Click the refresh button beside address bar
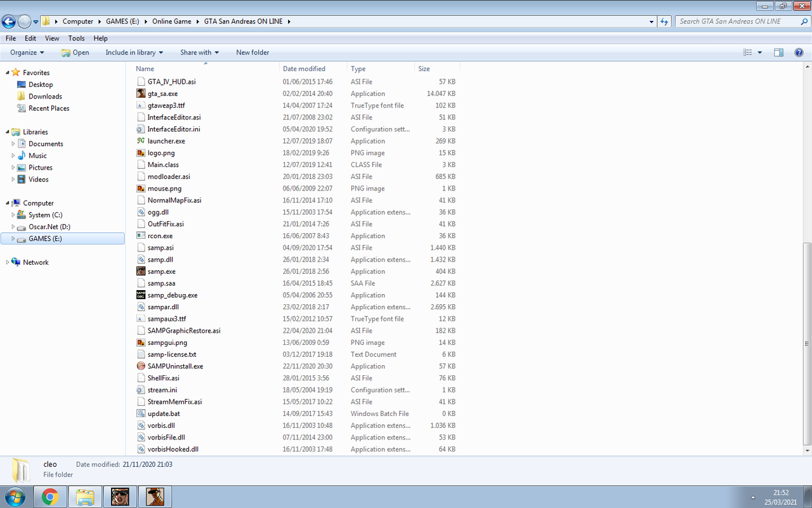Viewport: 812px width, 508px height. 664,22
